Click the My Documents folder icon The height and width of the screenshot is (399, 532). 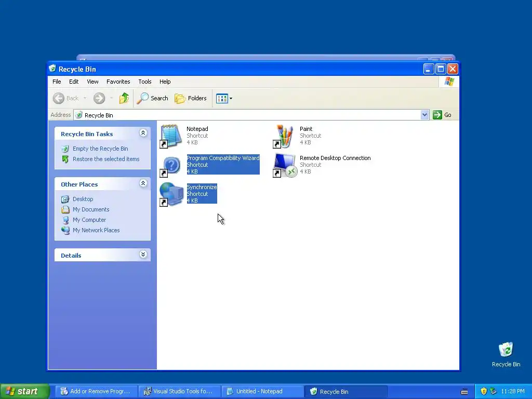pyautogui.click(x=65, y=210)
